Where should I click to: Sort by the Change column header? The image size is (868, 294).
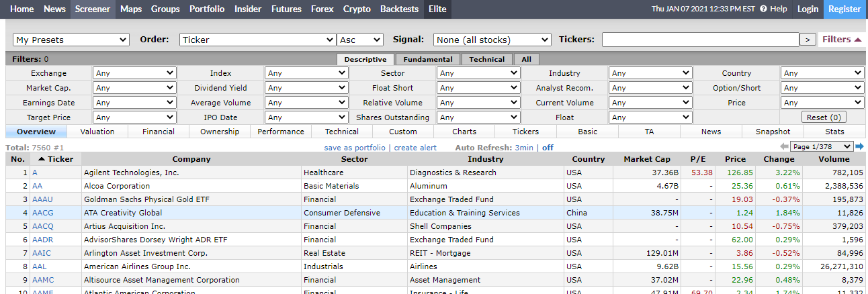point(779,159)
